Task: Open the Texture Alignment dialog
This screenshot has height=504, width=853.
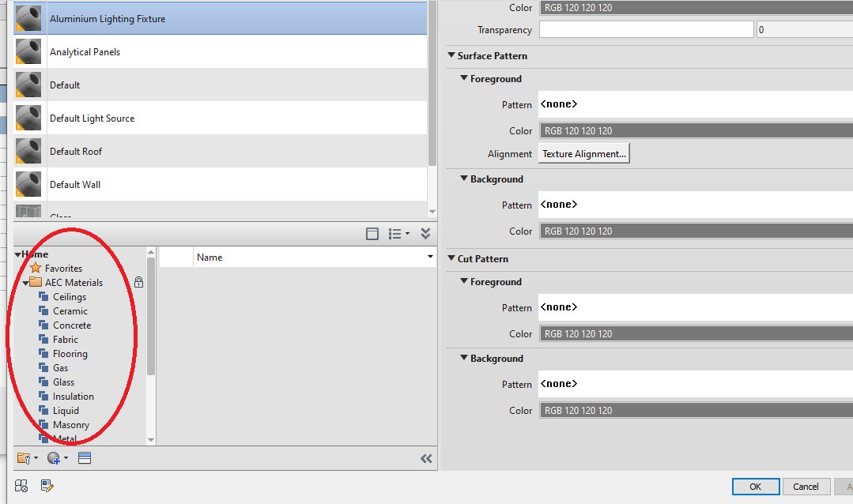Action: pos(583,153)
